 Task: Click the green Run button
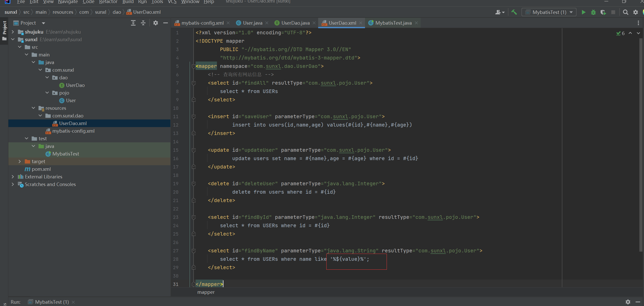point(583,12)
